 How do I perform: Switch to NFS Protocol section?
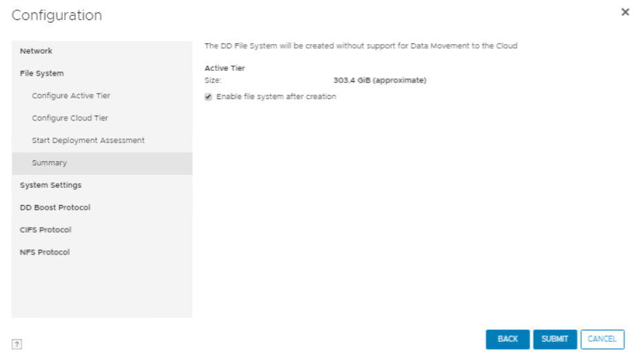point(45,253)
